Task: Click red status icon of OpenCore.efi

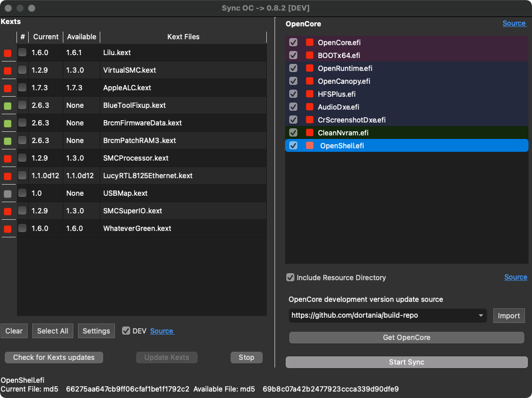Action: [310, 42]
